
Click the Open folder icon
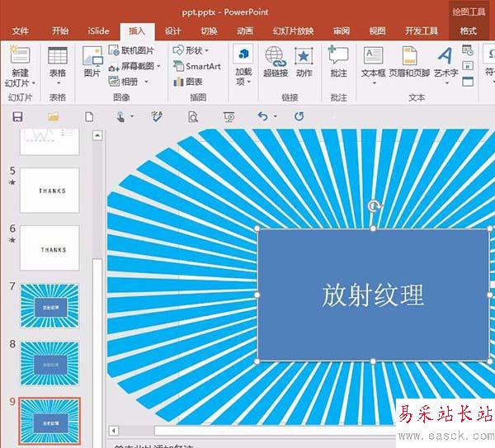[x=54, y=117]
